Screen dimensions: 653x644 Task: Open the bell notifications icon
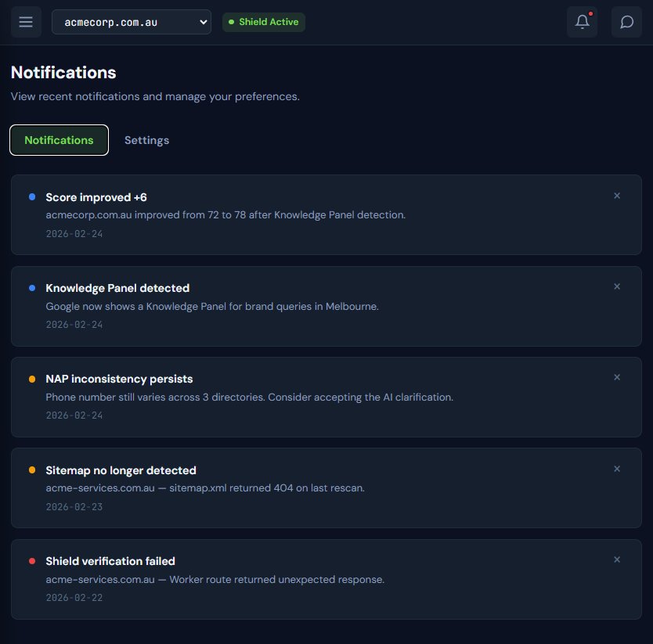[583, 22]
